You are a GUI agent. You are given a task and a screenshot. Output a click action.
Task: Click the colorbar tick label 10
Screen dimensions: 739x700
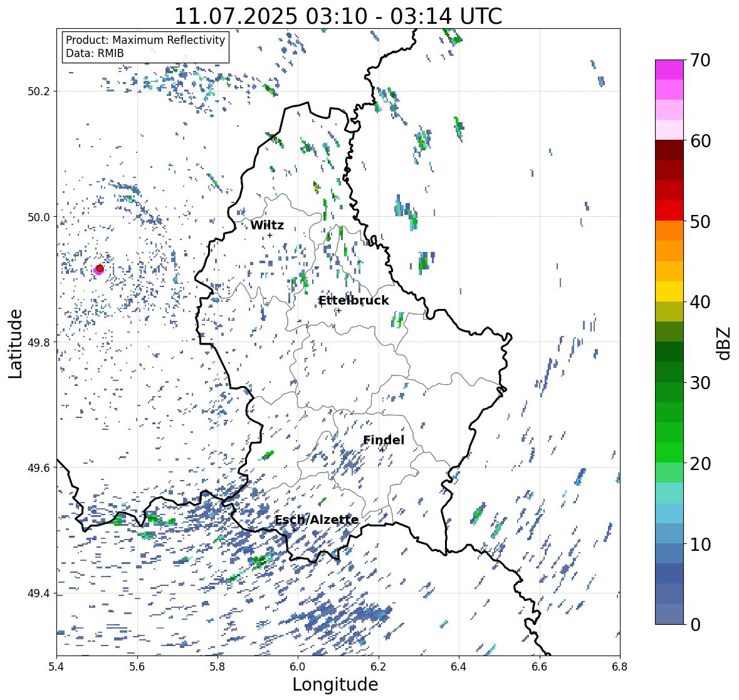click(x=700, y=544)
